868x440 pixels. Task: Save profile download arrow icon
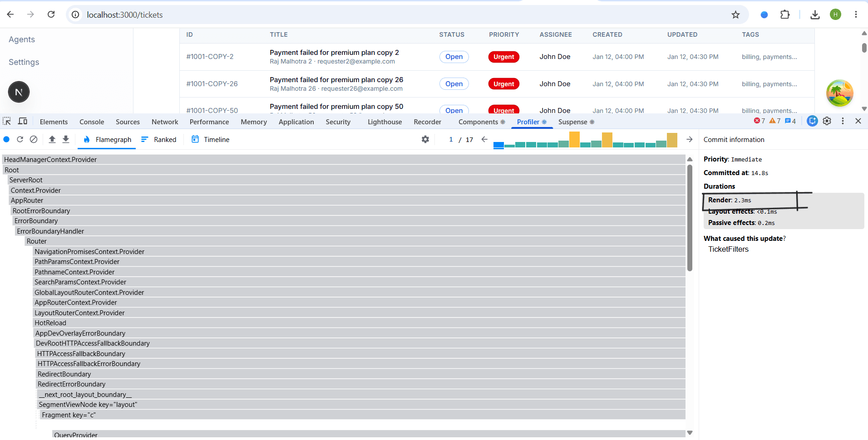coord(66,139)
